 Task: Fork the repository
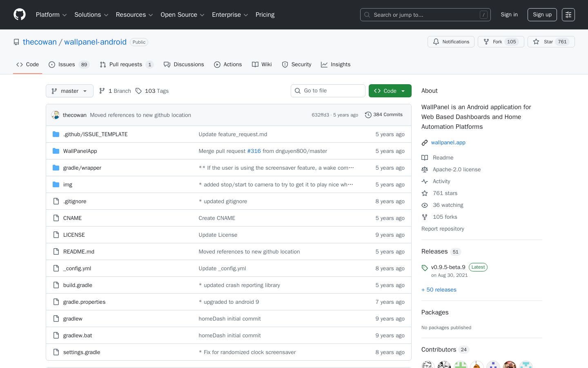[x=501, y=42]
